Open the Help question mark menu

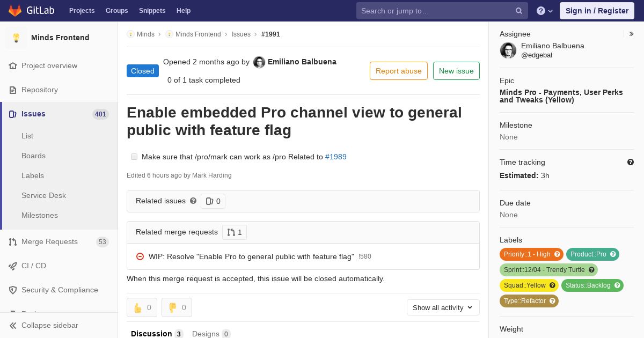tap(545, 11)
